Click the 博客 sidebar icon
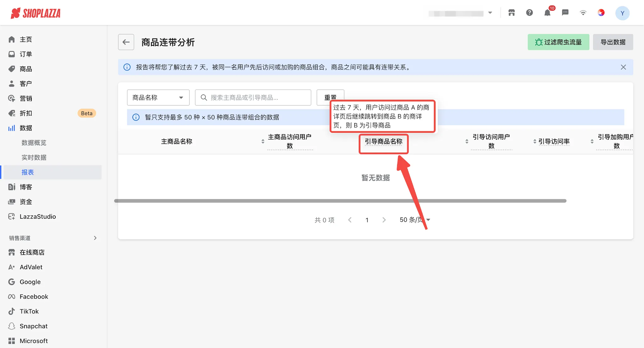Viewport: 644px width, 348px height. coord(12,187)
